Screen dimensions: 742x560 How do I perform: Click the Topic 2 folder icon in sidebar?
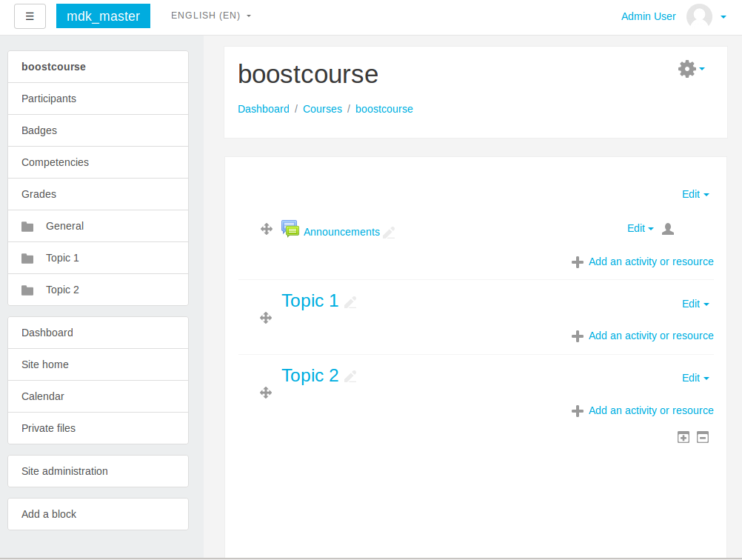27,290
